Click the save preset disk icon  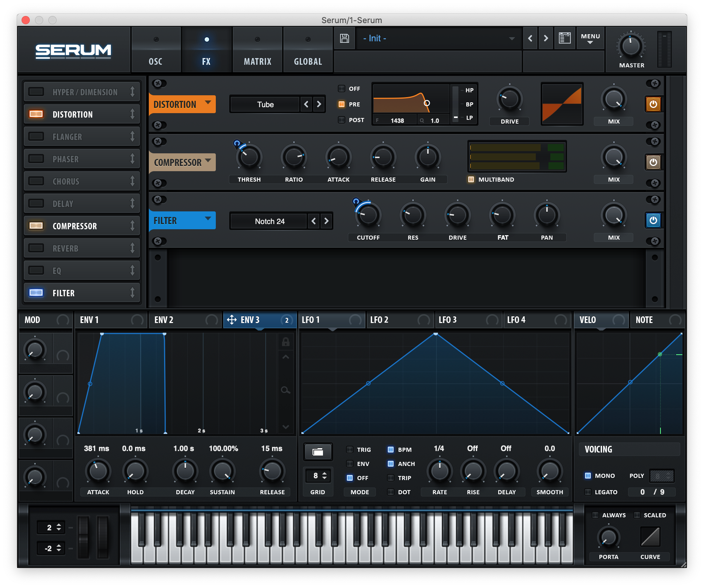pos(344,38)
